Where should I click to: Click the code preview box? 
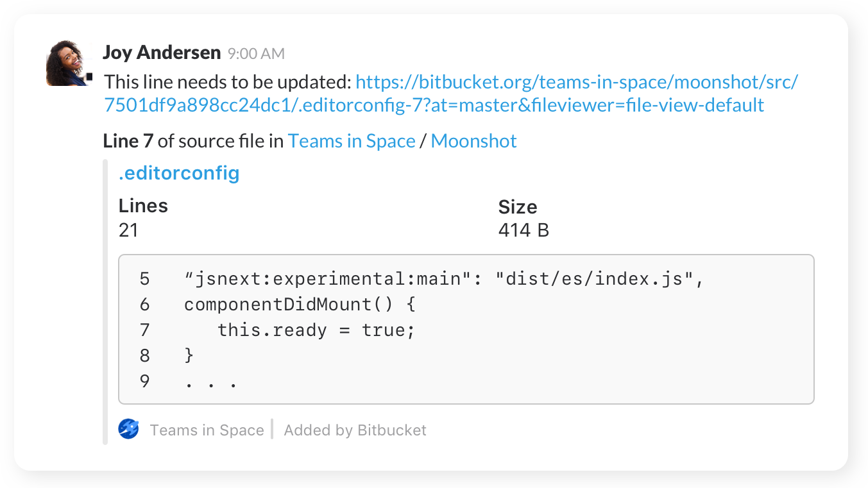click(x=466, y=330)
